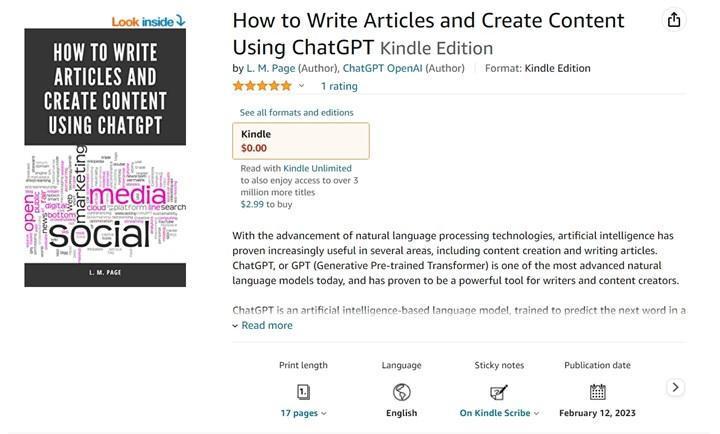Open the L. M. Page author link
This screenshot has width=720, height=434.
tap(271, 68)
